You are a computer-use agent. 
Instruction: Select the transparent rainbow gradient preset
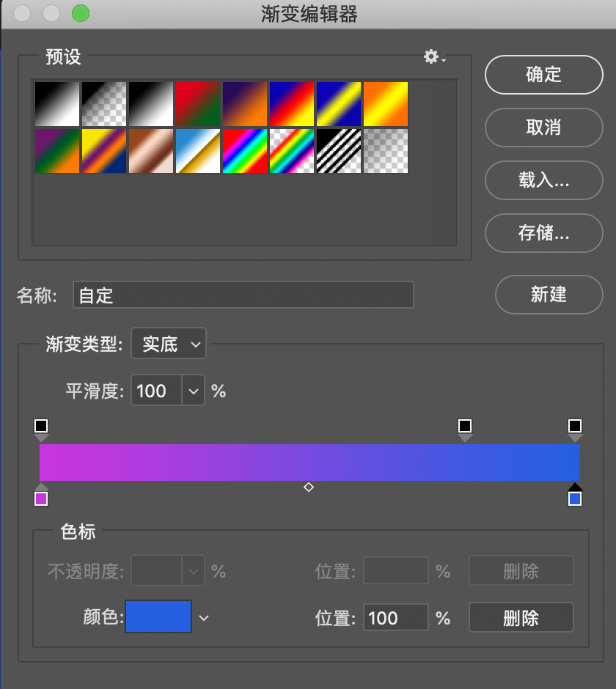(292, 151)
